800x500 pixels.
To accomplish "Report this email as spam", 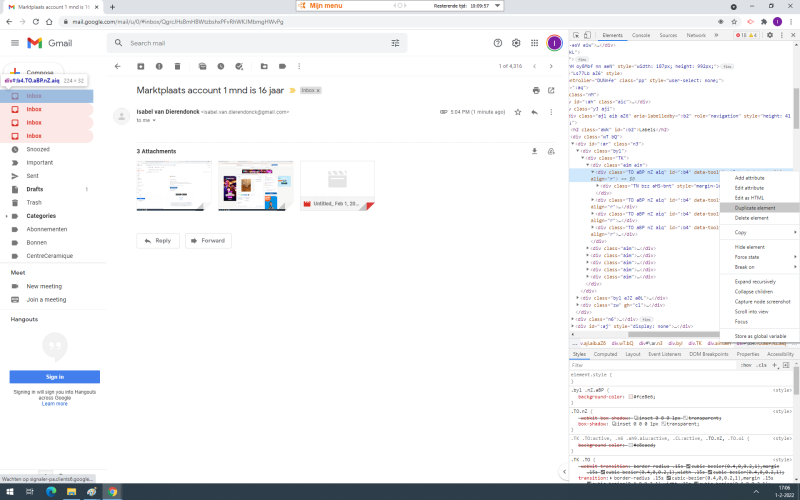I will pos(159,66).
